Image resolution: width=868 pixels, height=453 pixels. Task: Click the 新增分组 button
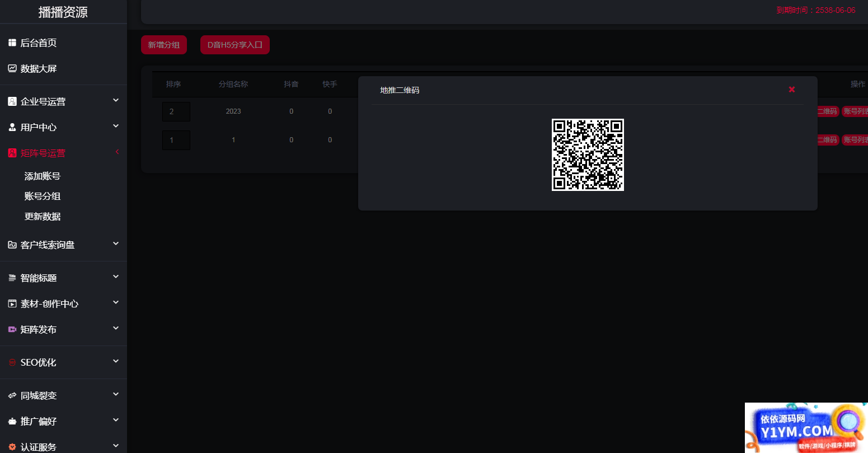(164, 45)
